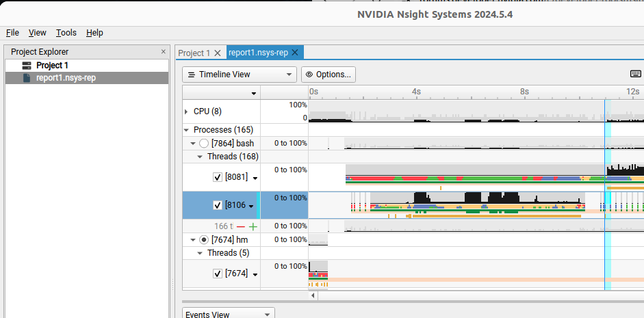This screenshot has width=644, height=318.
Task: Uncheck the thread [7674] checkbox
Action: (x=218, y=274)
